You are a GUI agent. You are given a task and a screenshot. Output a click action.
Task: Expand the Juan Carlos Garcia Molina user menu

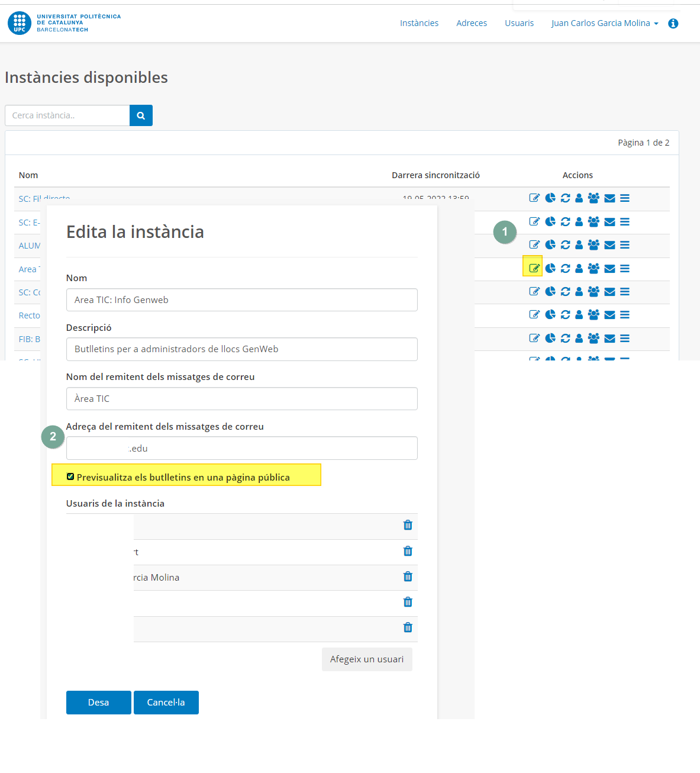604,23
